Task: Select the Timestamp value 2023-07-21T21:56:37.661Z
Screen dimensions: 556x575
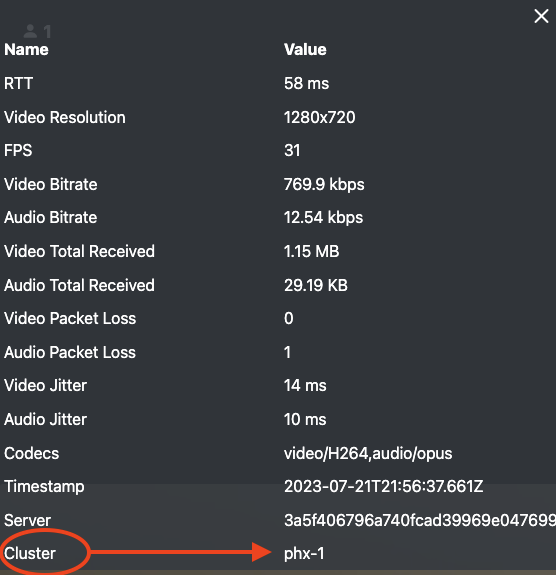Action: pos(383,487)
